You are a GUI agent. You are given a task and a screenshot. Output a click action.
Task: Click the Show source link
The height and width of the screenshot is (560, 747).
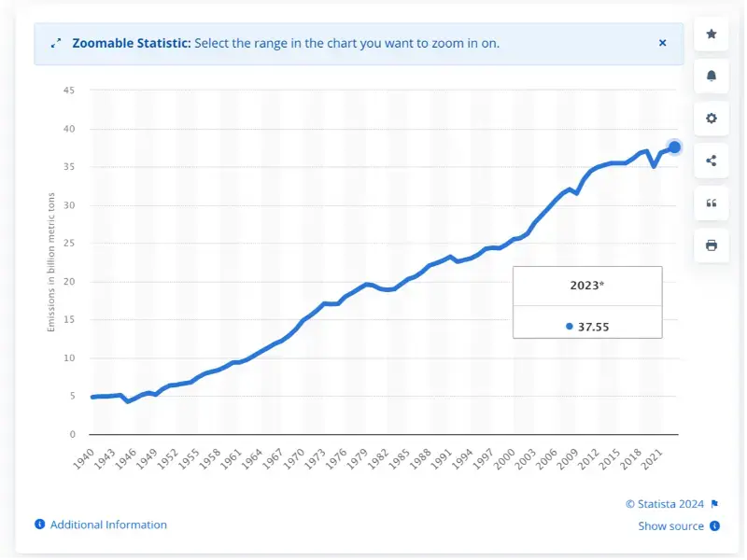tap(672, 527)
